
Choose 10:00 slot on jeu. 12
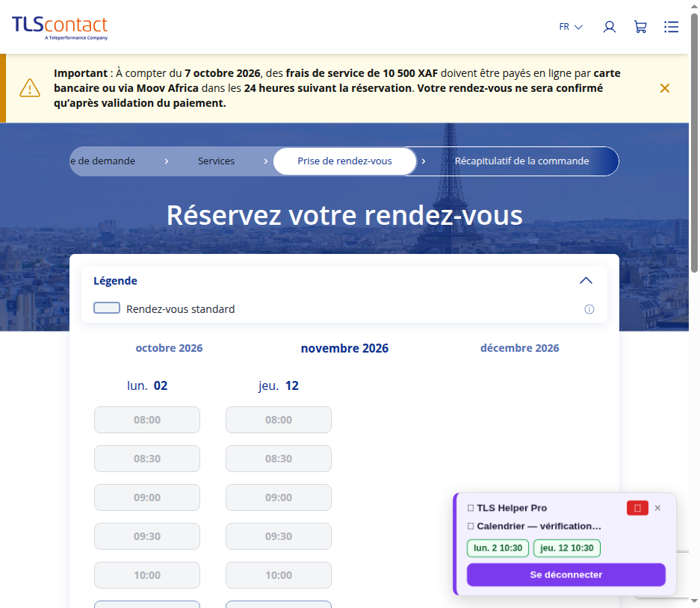[279, 575]
